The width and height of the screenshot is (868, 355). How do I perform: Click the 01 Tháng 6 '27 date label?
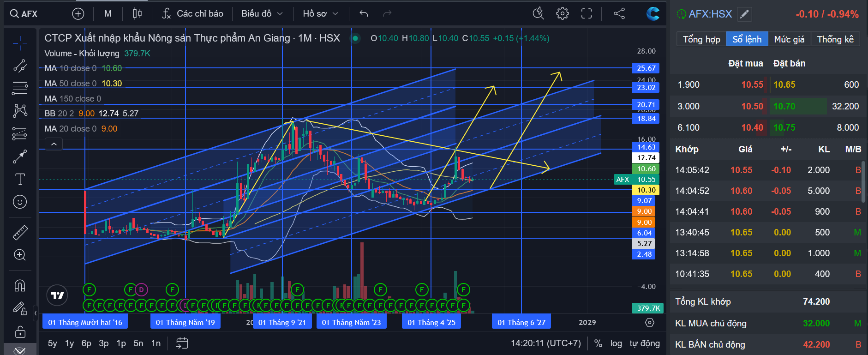click(521, 322)
